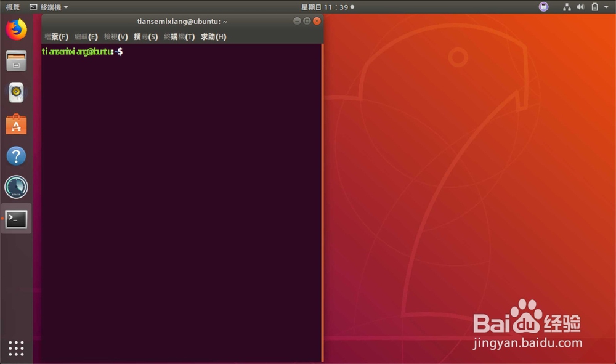This screenshot has height=364, width=616.
Task: Select the Terminal icon in dock
Action: point(16,219)
